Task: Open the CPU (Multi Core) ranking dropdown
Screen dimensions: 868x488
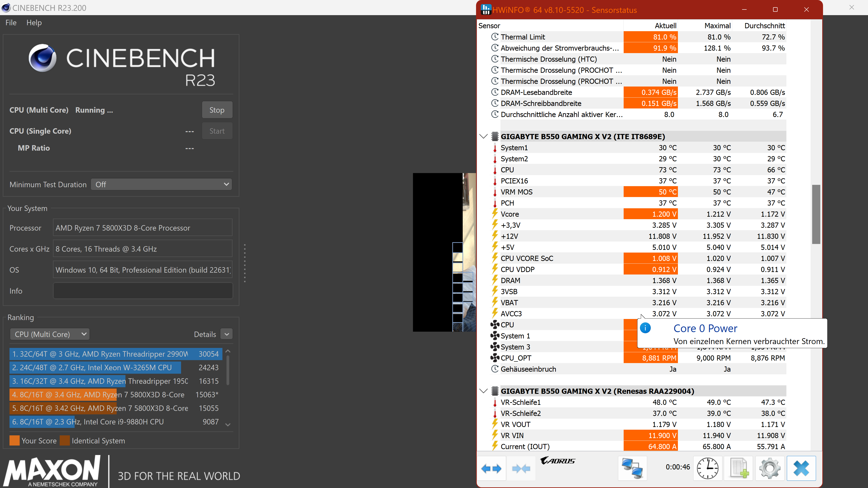Action: [50, 334]
